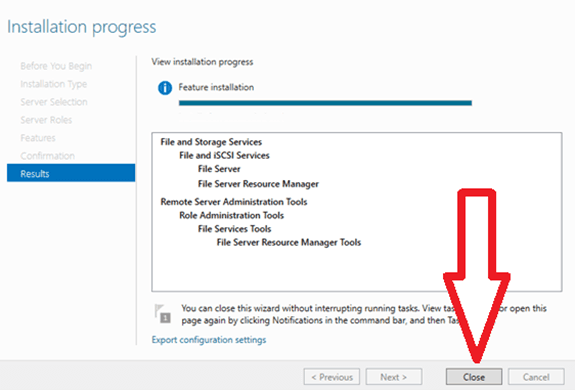Click the blue information icon beside Feature installation

point(165,88)
